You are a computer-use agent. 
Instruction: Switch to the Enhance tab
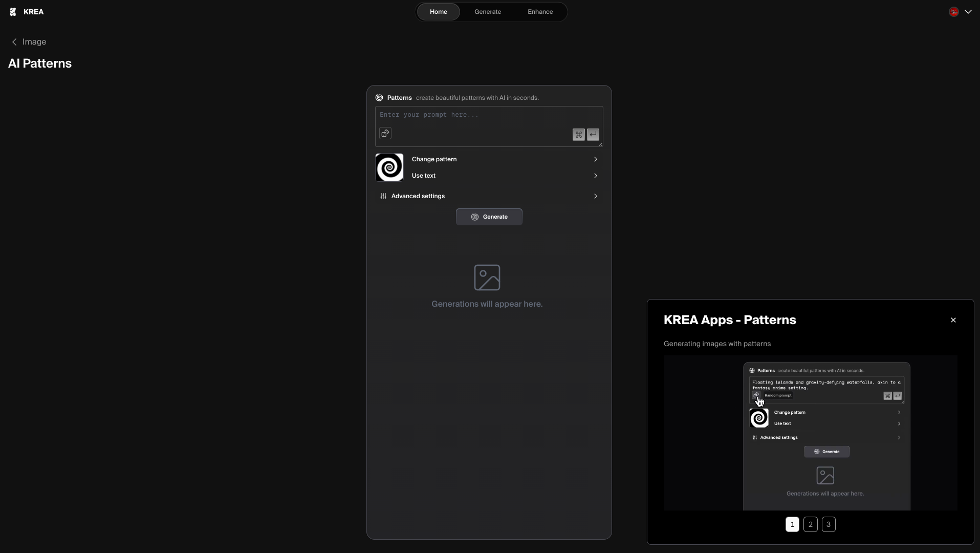540,12
